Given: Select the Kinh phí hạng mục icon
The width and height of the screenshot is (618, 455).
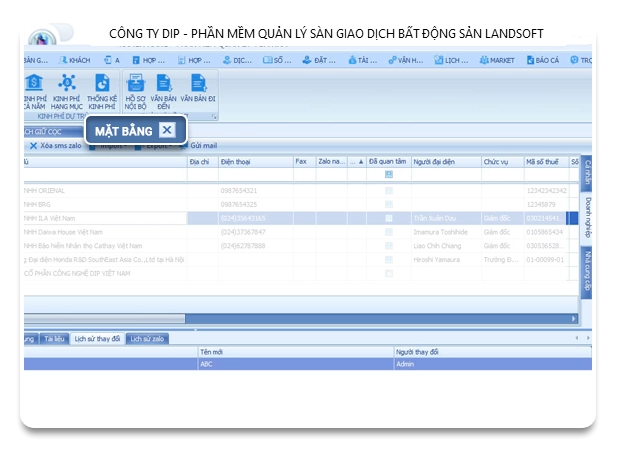Looking at the screenshot, I should pos(67,90).
